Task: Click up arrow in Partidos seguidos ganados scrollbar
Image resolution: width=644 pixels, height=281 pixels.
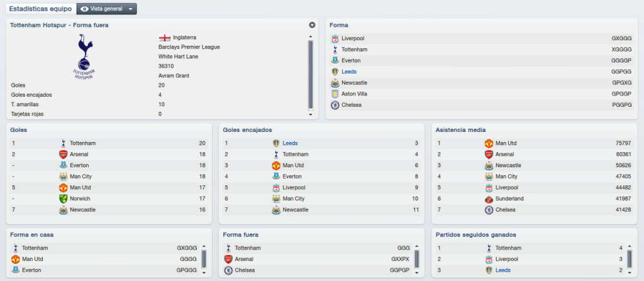Action: [630, 247]
